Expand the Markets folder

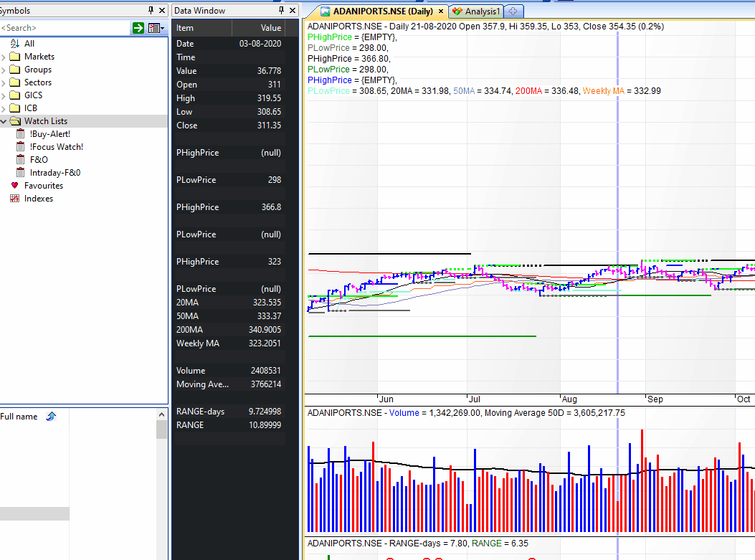point(4,57)
